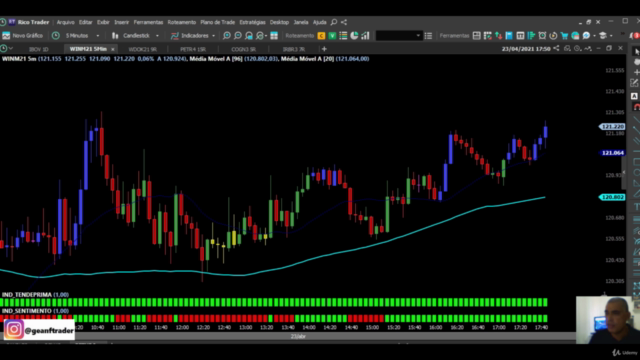Viewport: 640px width, 360px height.
Task: Select the cursor tool in right toolbar
Action: [x=636, y=51]
